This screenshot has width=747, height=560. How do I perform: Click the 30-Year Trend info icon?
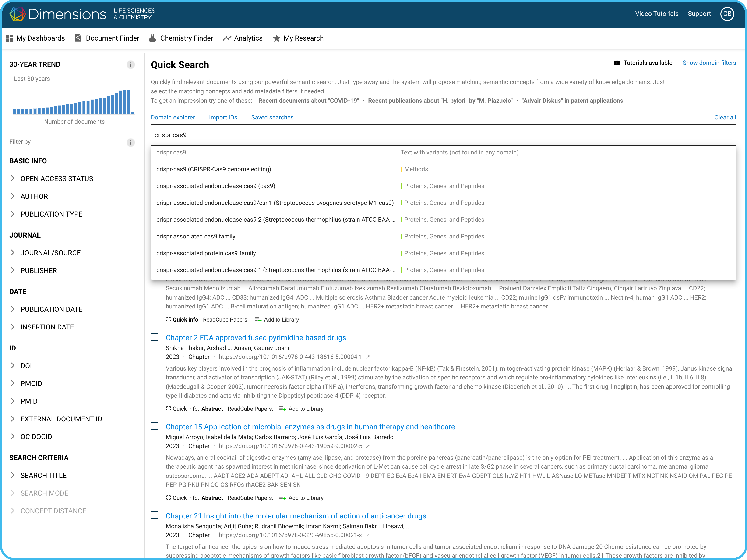pos(130,64)
